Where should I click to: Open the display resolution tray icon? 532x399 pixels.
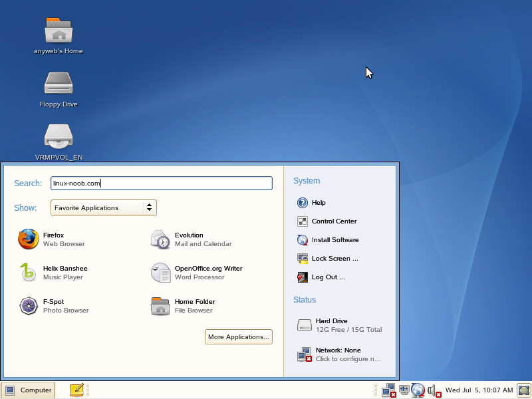404,390
